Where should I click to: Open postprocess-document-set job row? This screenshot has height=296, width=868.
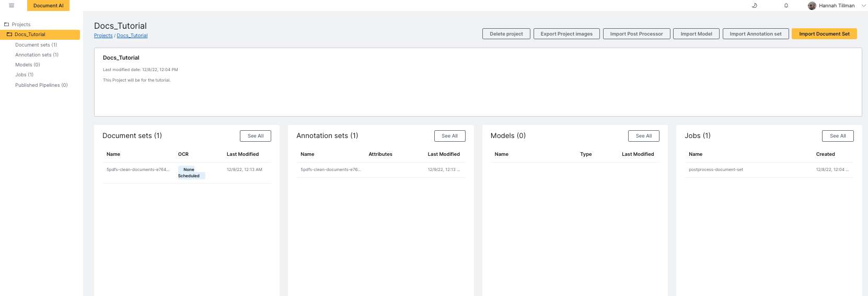point(769,170)
